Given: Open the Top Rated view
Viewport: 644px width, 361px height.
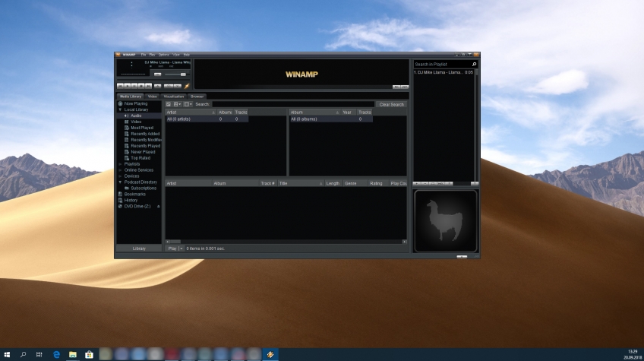Looking at the screenshot, I should coord(140,158).
